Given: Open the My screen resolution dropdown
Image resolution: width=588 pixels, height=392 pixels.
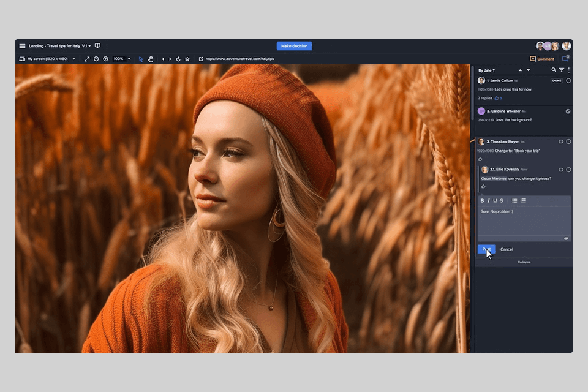Looking at the screenshot, I should (73, 59).
